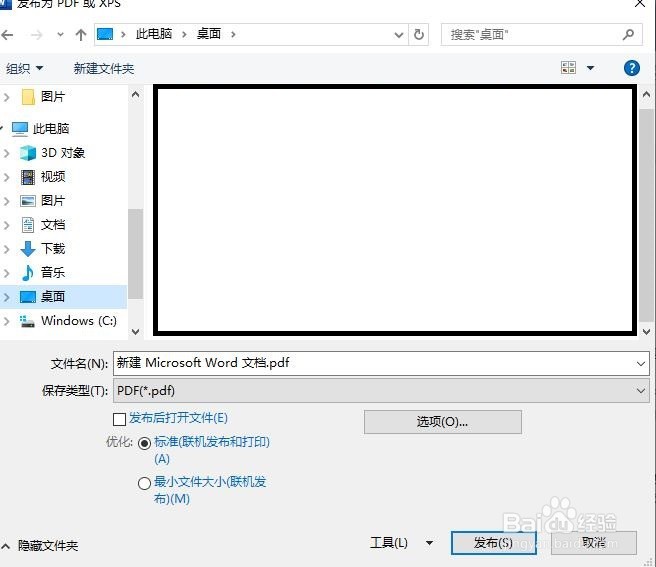Image resolution: width=656 pixels, height=567 pixels.
Task: Click the monitor icon in the address bar
Action: click(105, 34)
